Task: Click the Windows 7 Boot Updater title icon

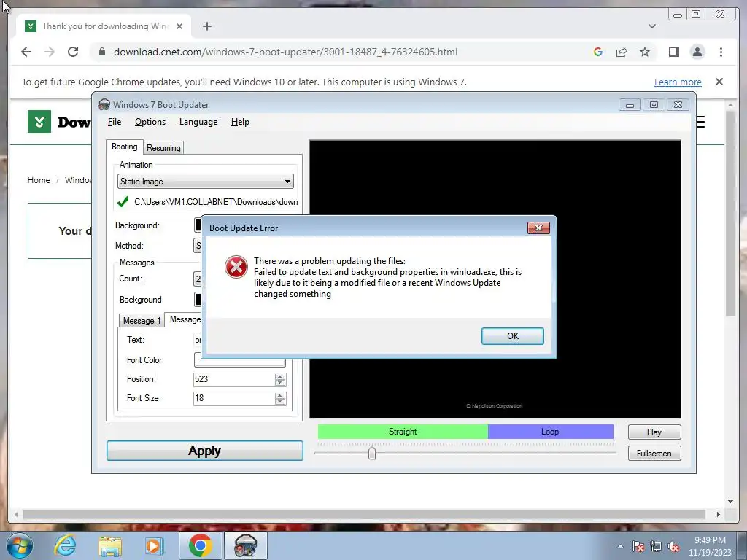Action: coord(104,104)
